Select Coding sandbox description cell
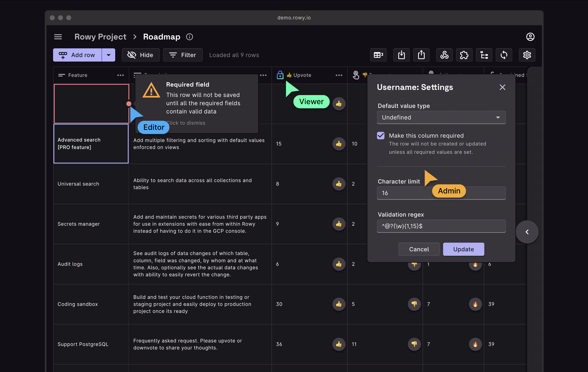This screenshot has height=372, width=588. pos(200,304)
